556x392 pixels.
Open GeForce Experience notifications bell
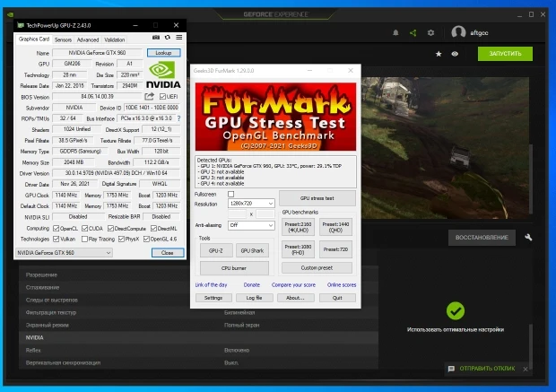(x=395, y=32)
